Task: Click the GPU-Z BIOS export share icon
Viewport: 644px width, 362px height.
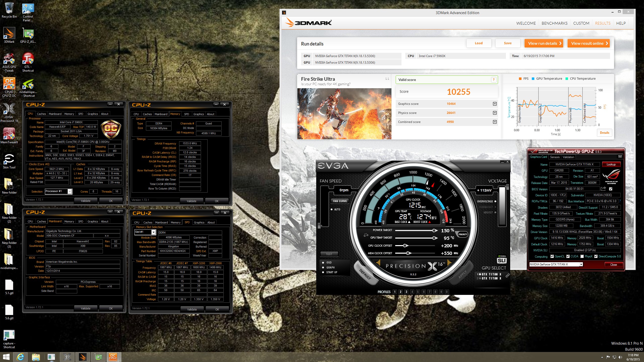Action: pyautogui.click(x=603, y=189)
